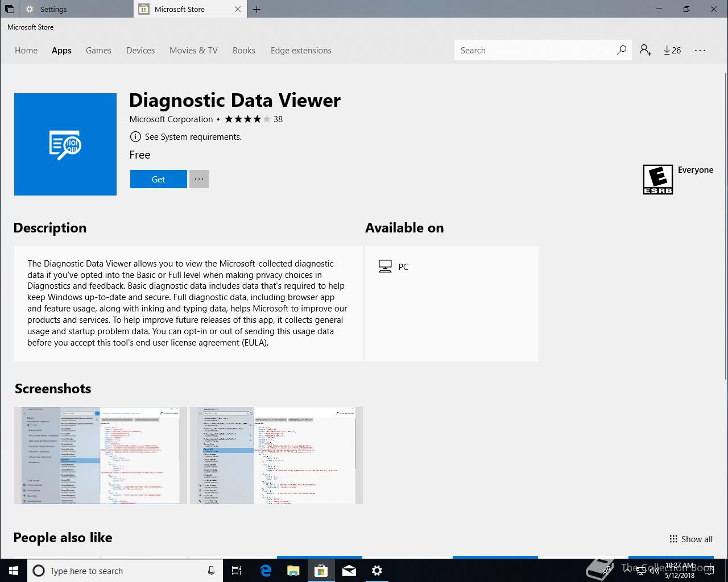Open the first app screenshot thumbnail
This screenshot has width=728, height=582.
[x=101, y=455]
